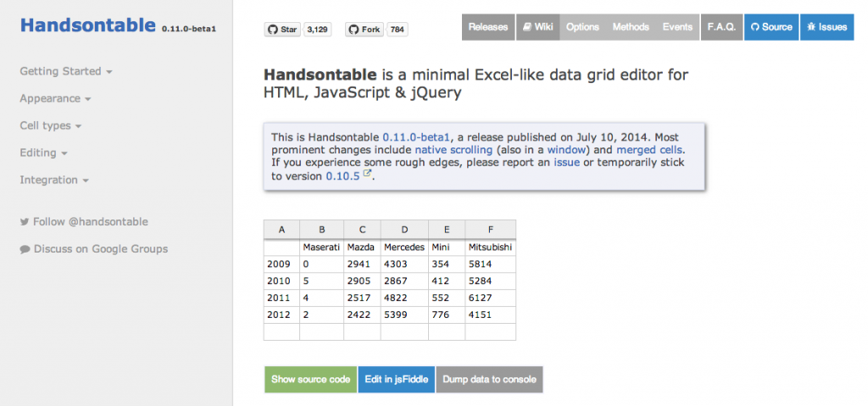Open version 0.10.5 external link

(348, 176)
